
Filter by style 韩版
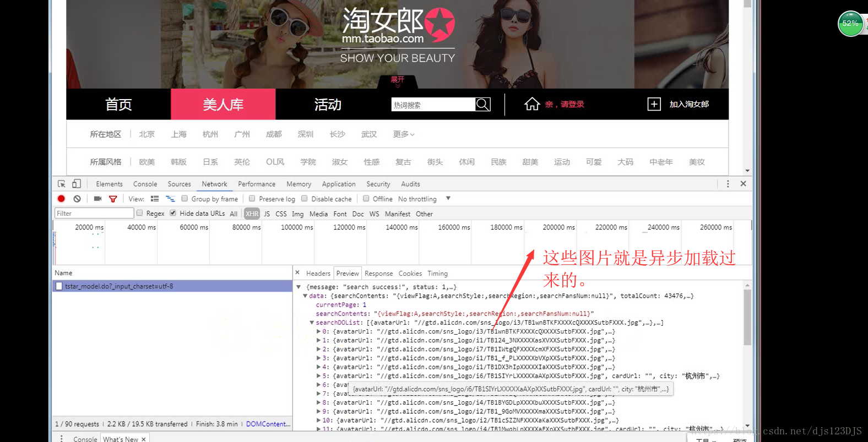coord(178,162)
